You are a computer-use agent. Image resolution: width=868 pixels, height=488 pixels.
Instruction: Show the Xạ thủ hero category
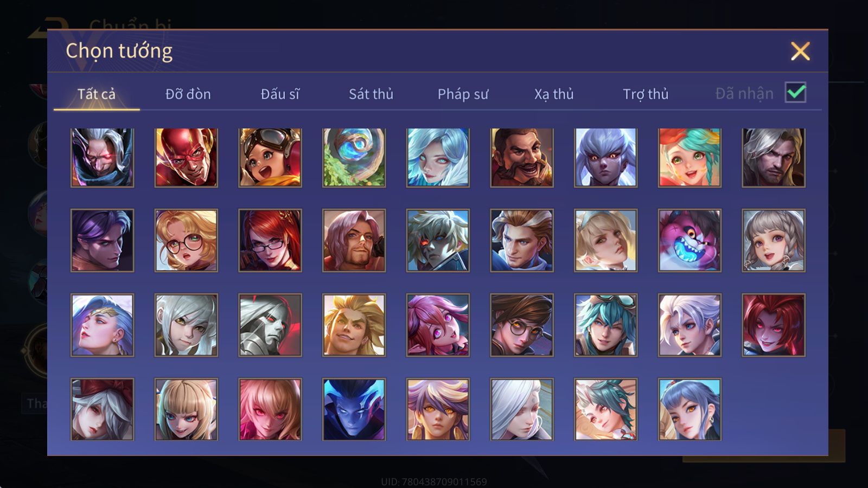[x=553, y=94]
